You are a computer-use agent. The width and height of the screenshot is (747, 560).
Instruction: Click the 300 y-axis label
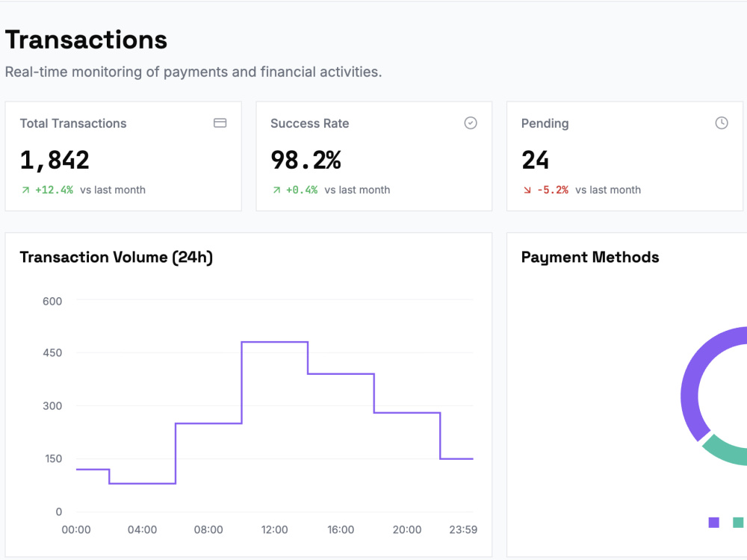pyautogui.click(x=52, y=406)
